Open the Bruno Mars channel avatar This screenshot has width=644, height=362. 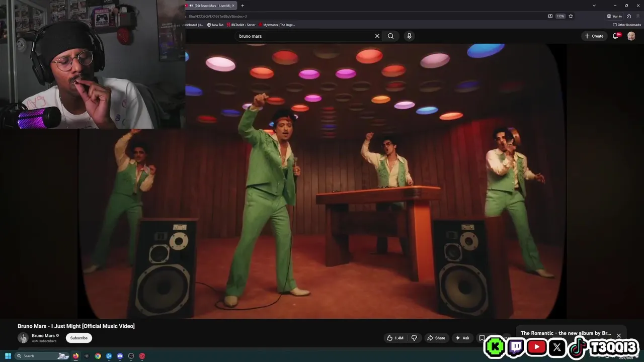(x=23, y=338)
